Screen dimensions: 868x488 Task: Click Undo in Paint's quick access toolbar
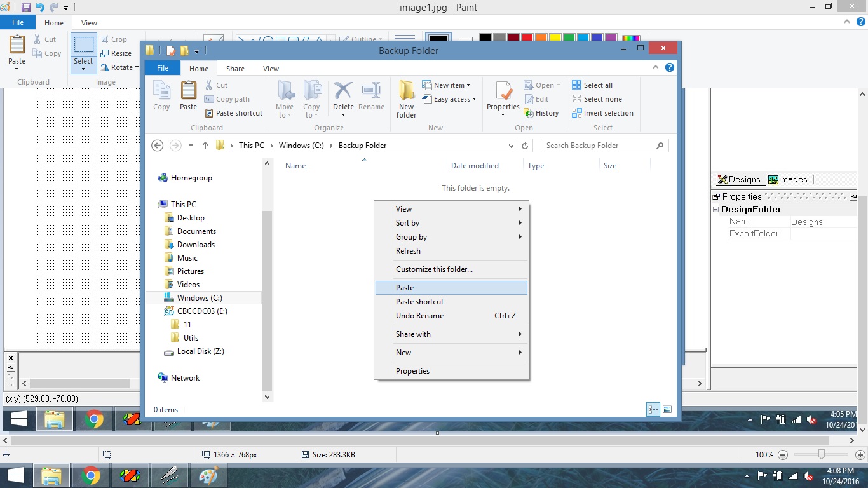(40, 8)
